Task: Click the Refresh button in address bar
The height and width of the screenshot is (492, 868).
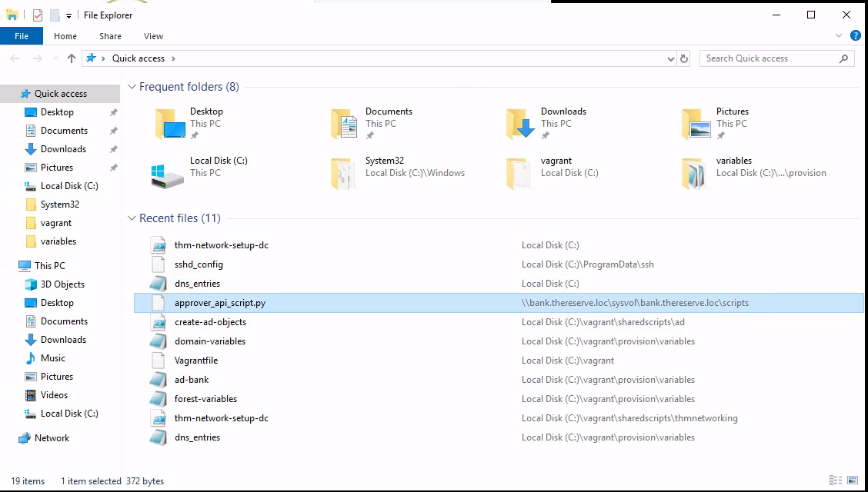Action: 684,58
